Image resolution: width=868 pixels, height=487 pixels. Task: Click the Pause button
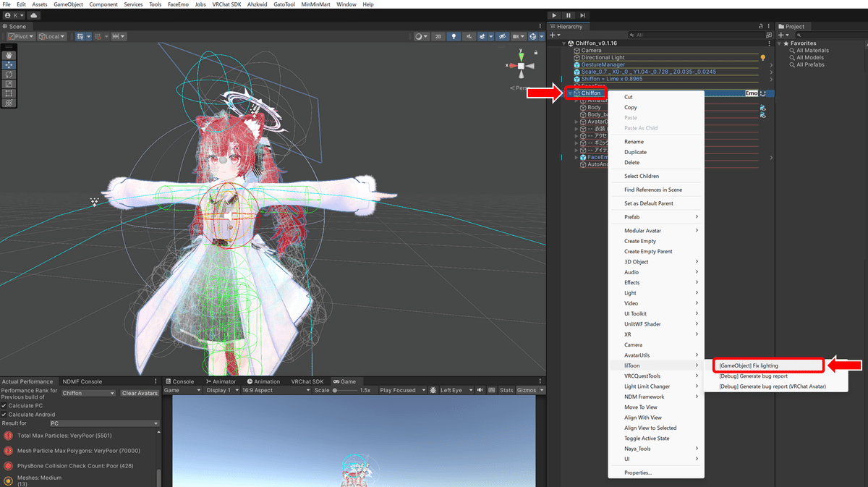coord(569,14)
